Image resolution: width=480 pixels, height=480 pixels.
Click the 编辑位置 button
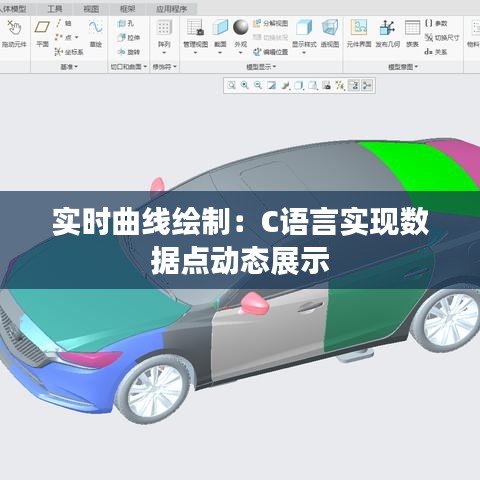coord(271,52)
